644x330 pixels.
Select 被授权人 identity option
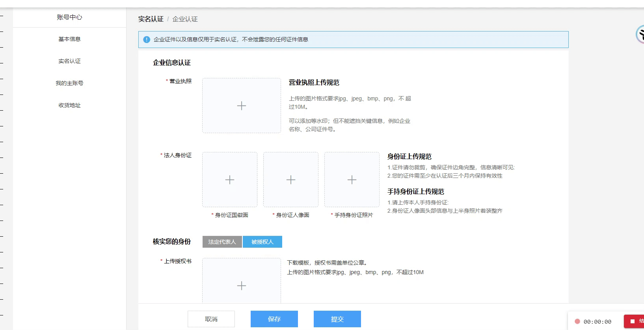(x=262, y=242)
